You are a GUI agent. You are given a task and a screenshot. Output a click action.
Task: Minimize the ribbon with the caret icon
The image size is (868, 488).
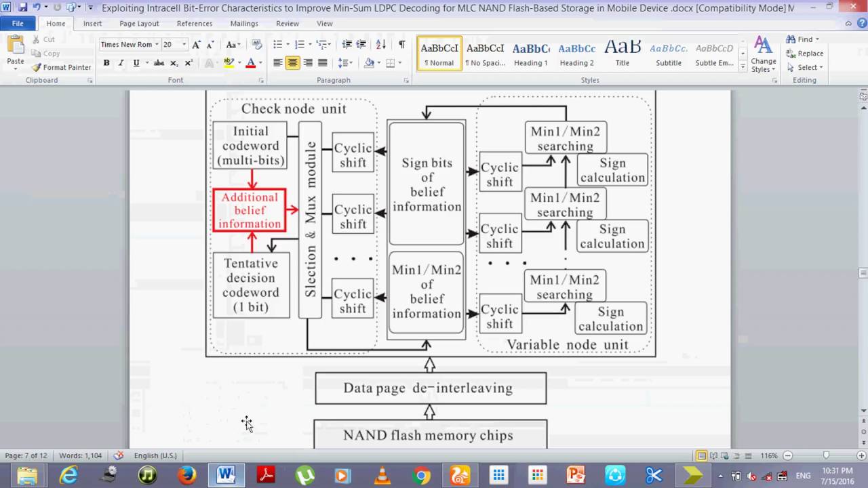tap(848, 24)
